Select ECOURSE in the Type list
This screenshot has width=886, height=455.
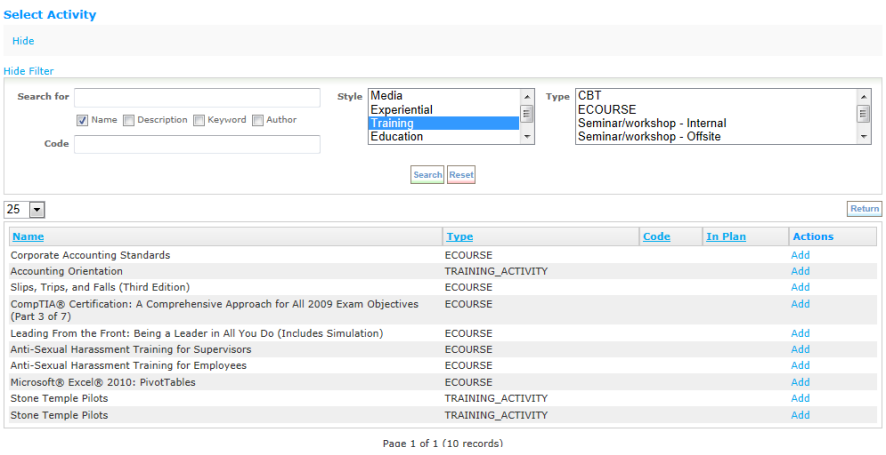(716, 110)
